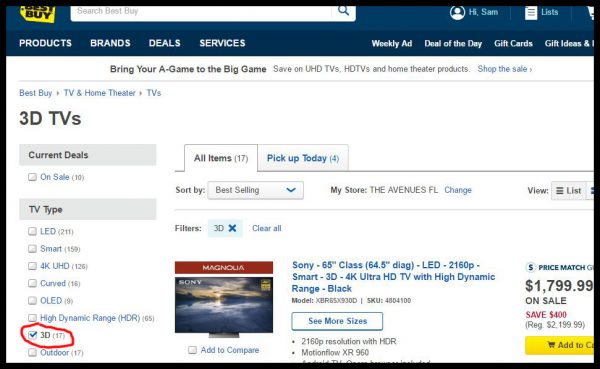Screen dimensions: 600x369
Task: Click the Magnolia banner on product
Action: pos(224,268)
